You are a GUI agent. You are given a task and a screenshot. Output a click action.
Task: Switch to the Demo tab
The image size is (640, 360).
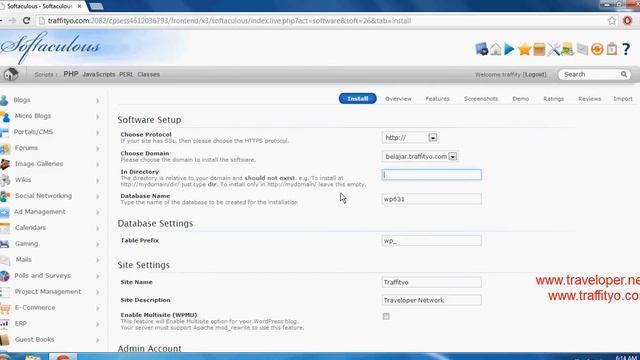(x=520, y=99)
